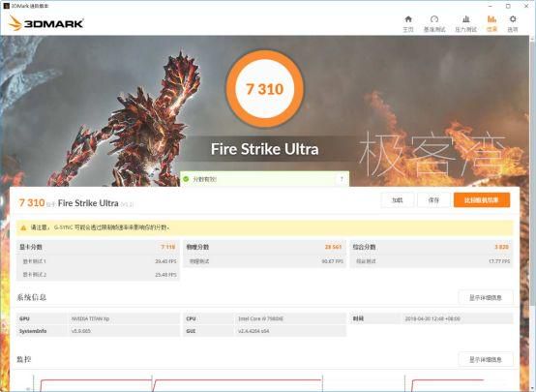Click the question mark help in validity banner
Viewport: 536px width, 392px height.
(x=342, y=179)
